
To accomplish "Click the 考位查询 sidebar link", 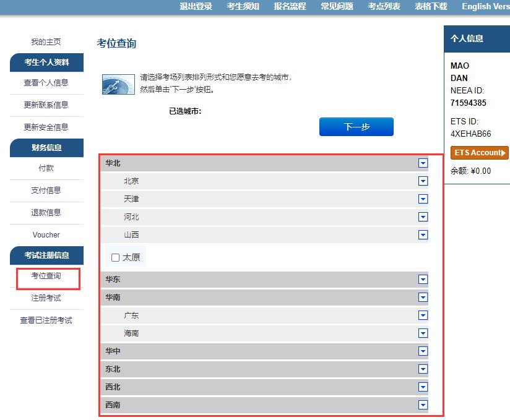I will [46, 278].
